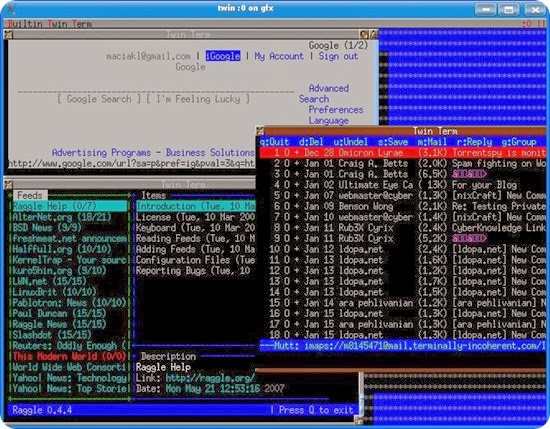The width and height of the screenshot is (550, 429).
Task: Select the AlterNet.org (18/21) feed
Action: (x=70, y=217)
